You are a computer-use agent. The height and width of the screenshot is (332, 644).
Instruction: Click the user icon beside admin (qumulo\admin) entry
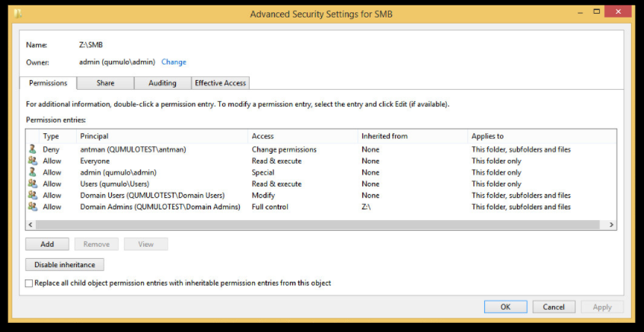pos(32,172)
